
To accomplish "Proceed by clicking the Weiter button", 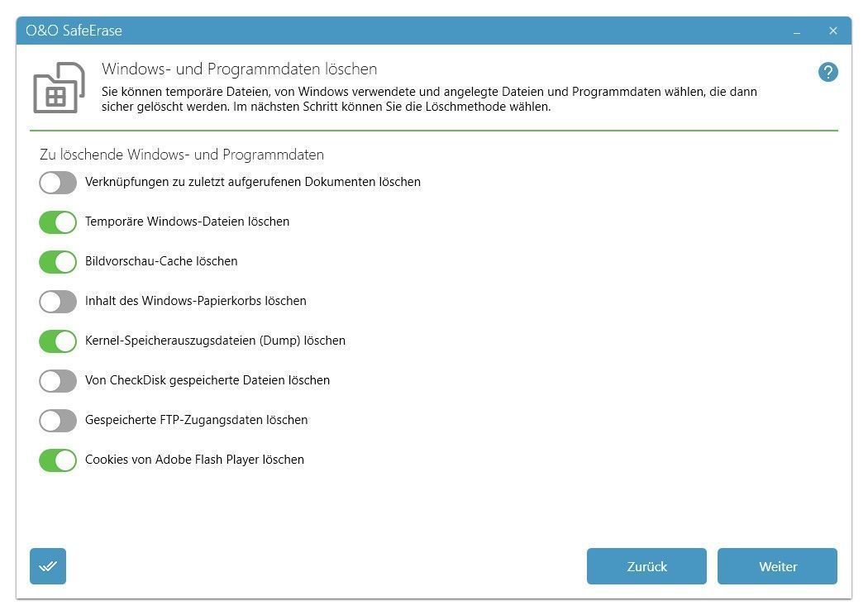I will point(777,566).
